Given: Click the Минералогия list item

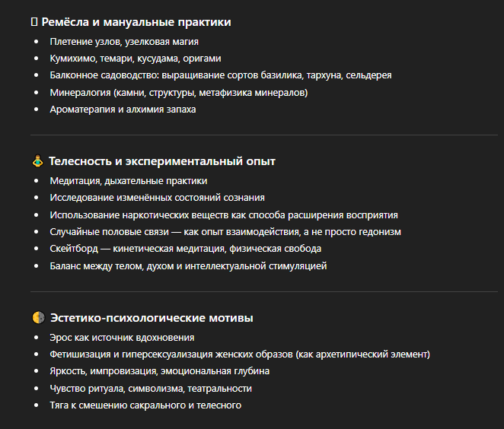Looking at the screenshot, I should [x=178, y=92].
